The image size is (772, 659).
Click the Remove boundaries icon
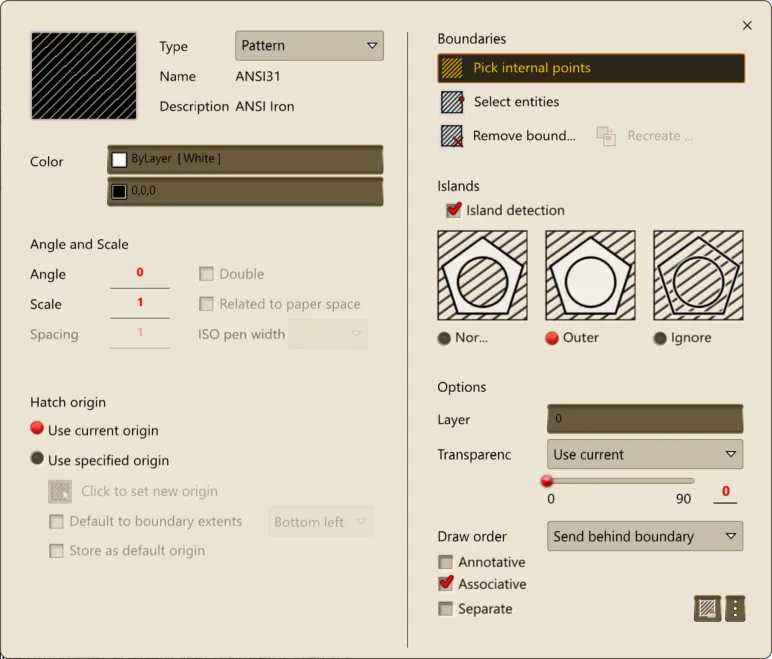click(453, 136)
